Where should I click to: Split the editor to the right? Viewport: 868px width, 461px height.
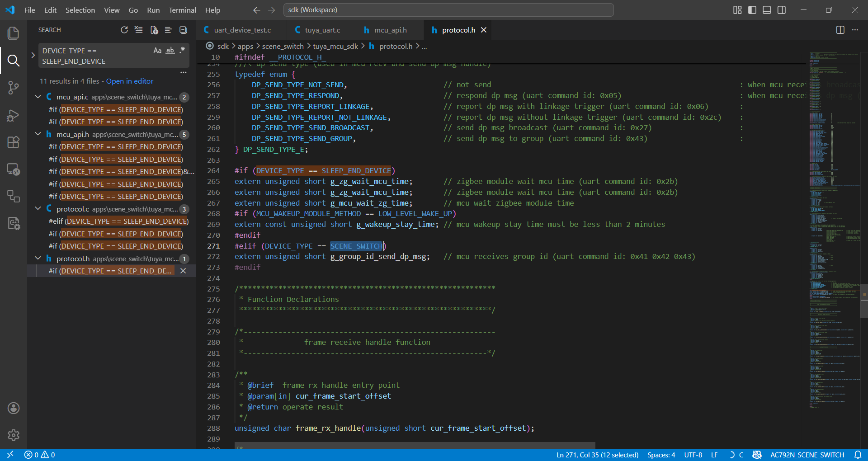click(x=840, y=30)
